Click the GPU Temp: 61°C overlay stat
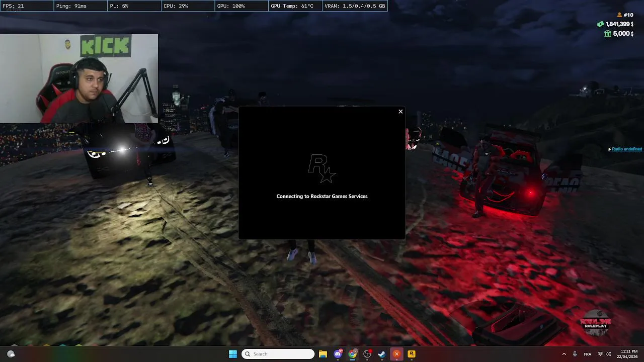Screen dimensions: 644x362 (294, 6)
